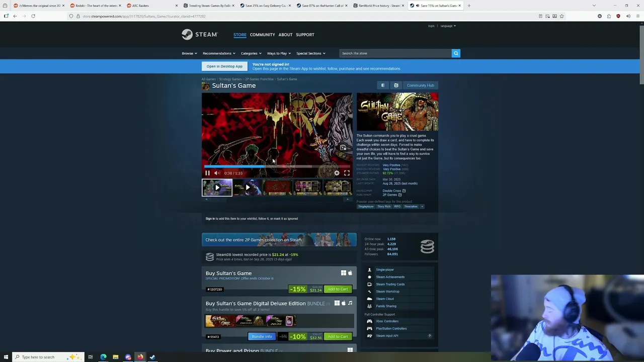Select the COMMUNITY header tab
The image size is (644, 362).
pyautogui.click(x=262, y=35)
